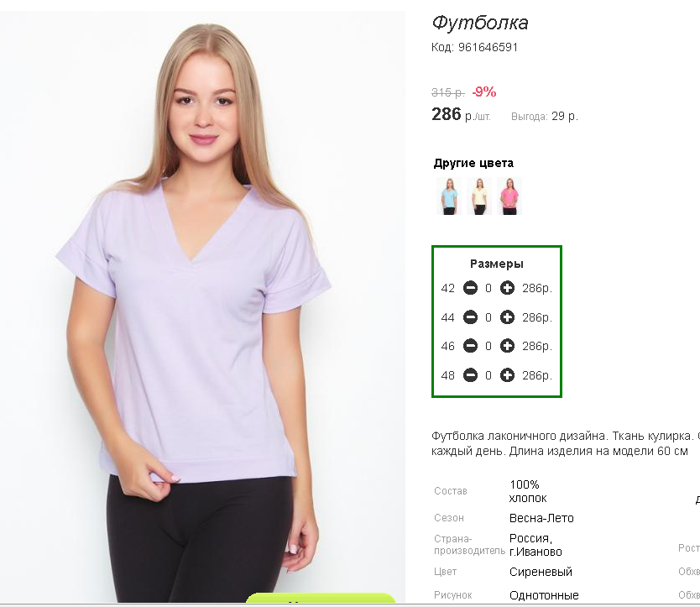Viewport: 700px width, 607px height.
Task: Click the Футболка product title
Action: 480,23
